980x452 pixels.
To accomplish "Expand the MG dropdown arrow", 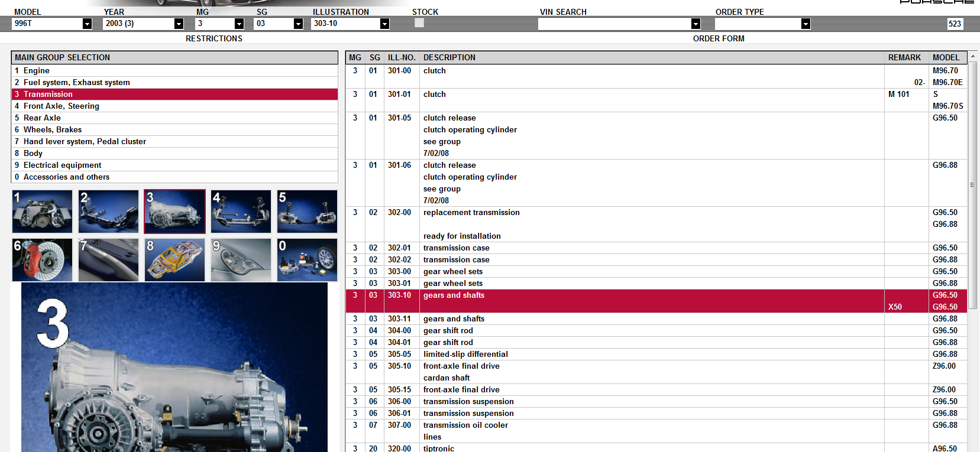I will (239, 24).
